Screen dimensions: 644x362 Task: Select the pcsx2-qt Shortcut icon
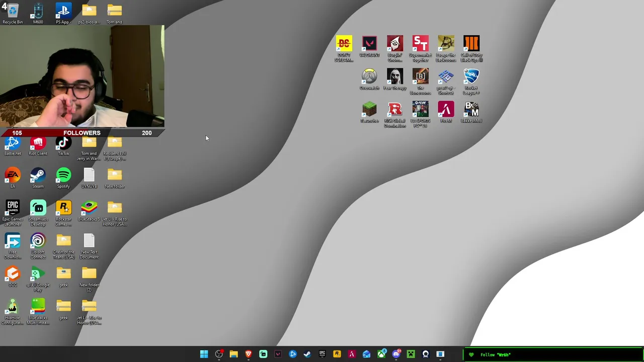(x=446, y=82)
